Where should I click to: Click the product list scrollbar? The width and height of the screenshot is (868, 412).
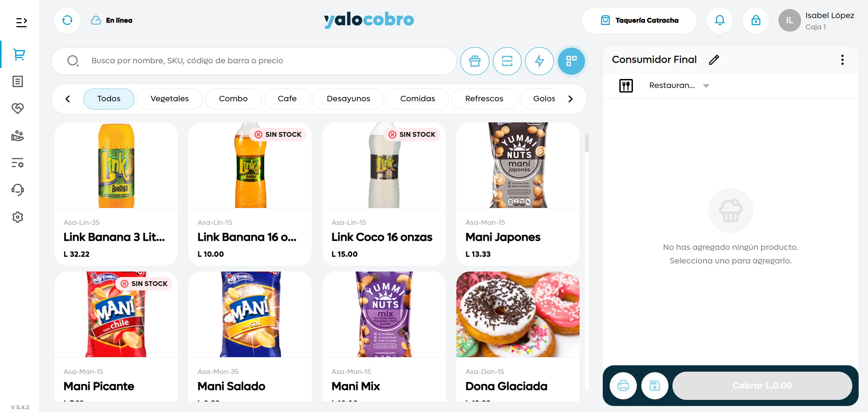pos(586,143)
